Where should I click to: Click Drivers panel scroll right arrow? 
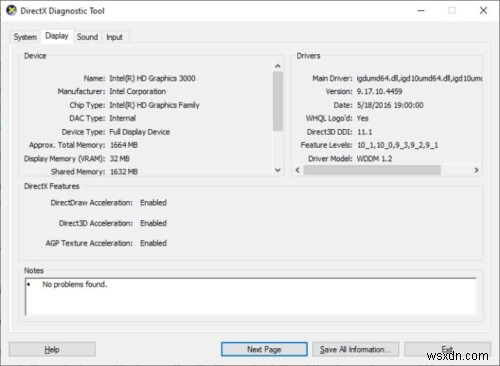(x=476, y=170)
